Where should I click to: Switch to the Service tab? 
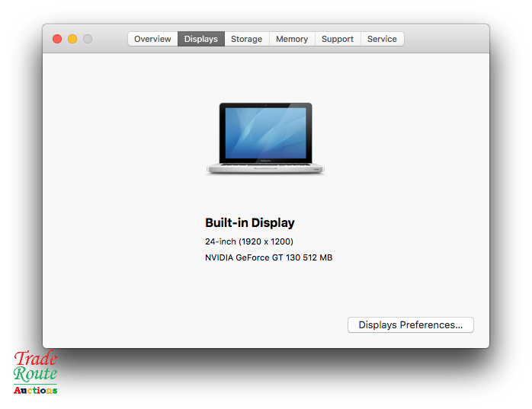[382, 39]
